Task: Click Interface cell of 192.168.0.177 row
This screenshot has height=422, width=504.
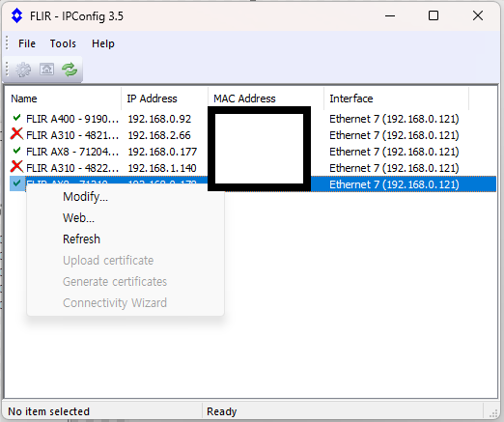Action: [394, 152]
